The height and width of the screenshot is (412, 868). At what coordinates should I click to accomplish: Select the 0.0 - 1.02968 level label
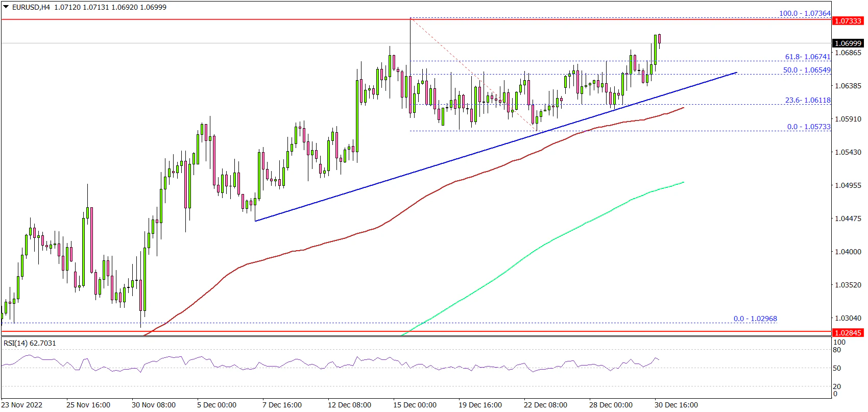(x=755, y=319)
